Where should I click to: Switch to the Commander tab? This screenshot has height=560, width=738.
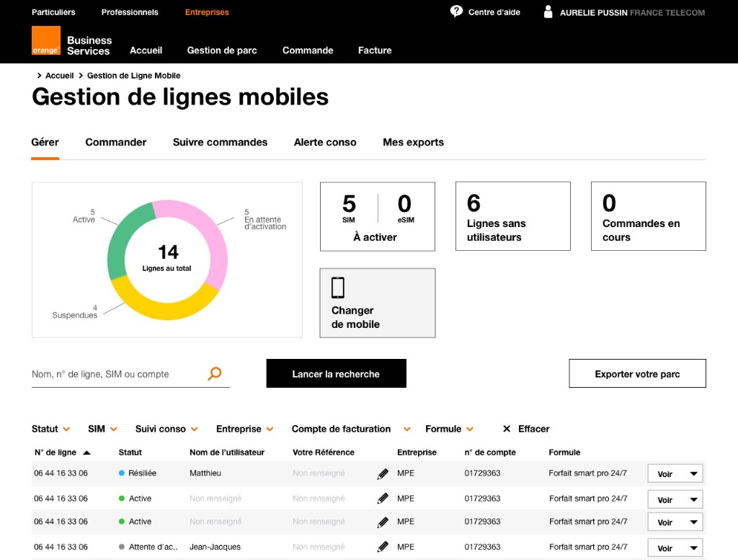click(x=115, y=142)
